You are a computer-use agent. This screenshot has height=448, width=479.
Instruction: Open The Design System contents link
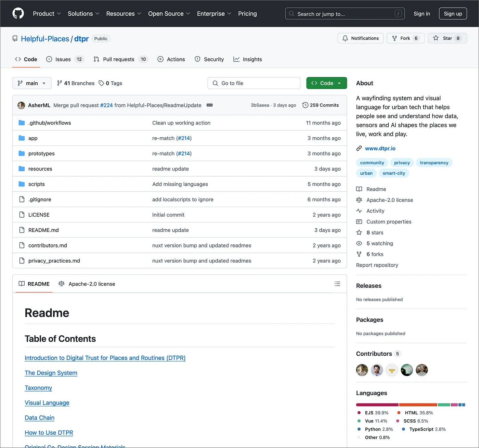click(x=51, y=373)
